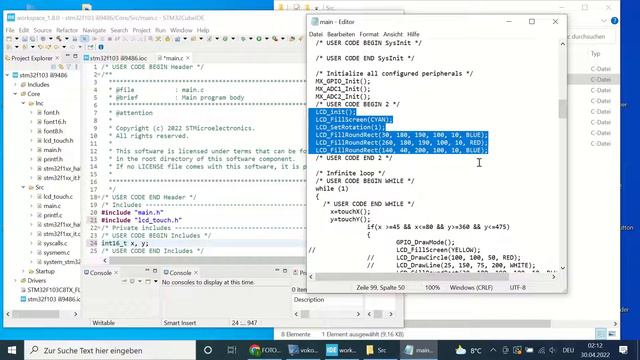Click the Windows taskbar search box
Viewport: 640px width, 360px height.
110,350
